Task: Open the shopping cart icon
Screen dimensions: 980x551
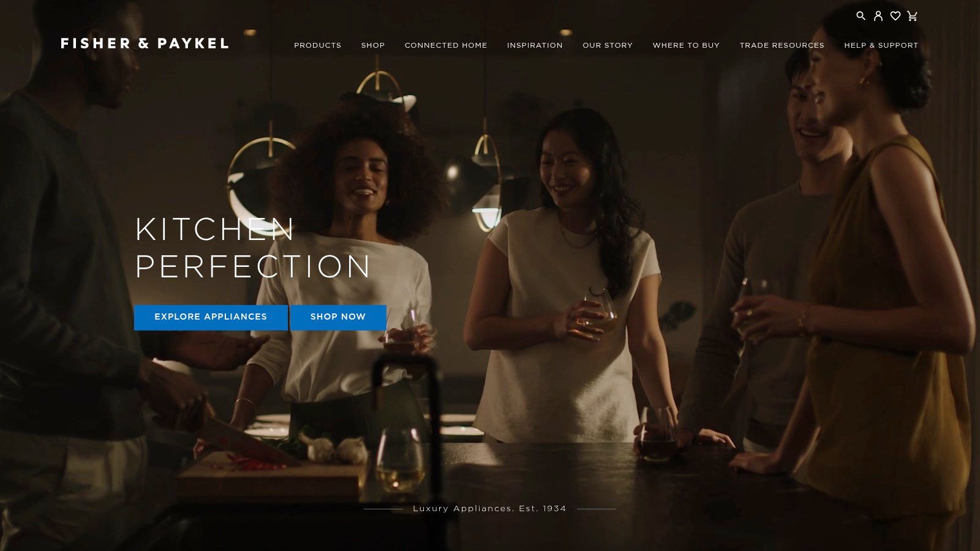Action: (912, 16)
